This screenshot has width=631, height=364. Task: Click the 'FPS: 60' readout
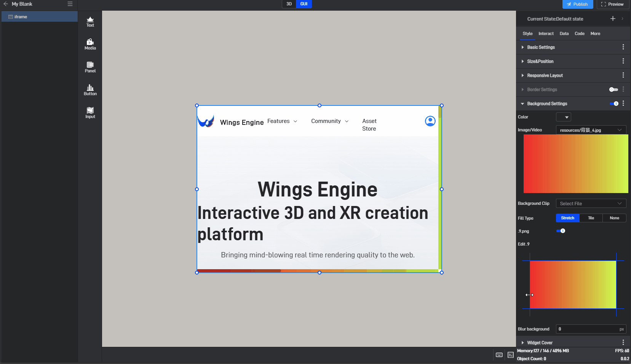(x=622, y=351)
